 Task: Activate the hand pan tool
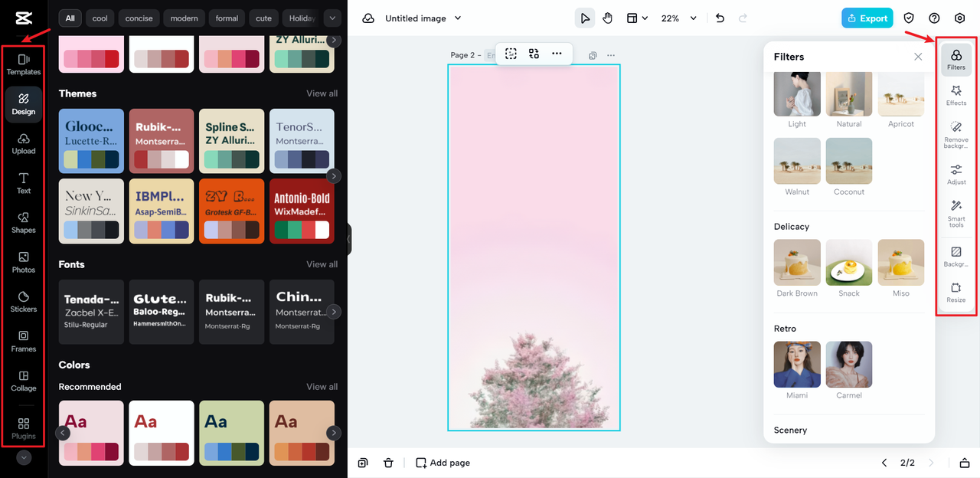[x=607, y=18]
